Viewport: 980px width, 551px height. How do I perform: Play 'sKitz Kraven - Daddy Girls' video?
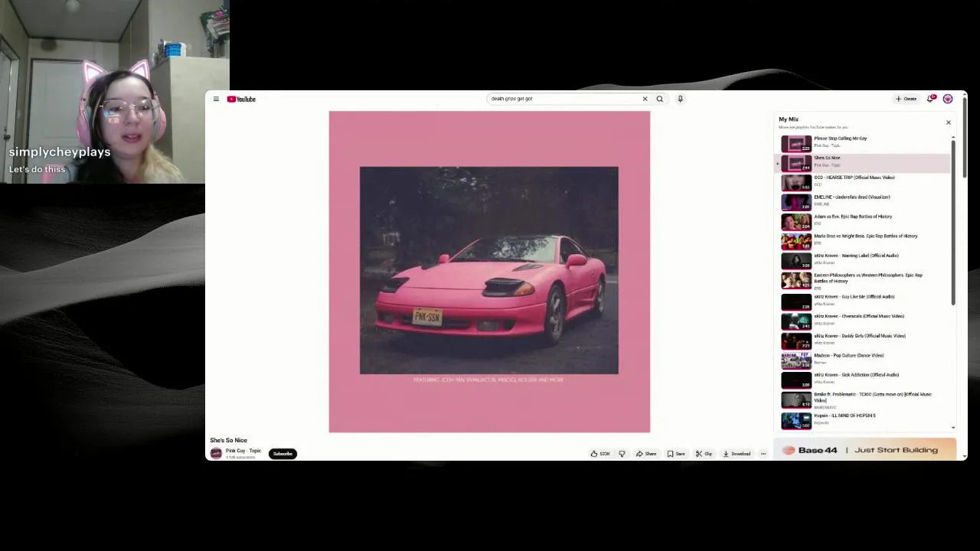864,340
